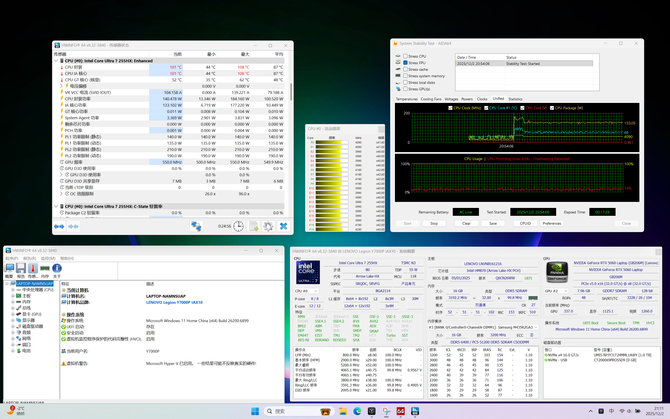Image resolution: width=670 pixels, height=419 pixels.
Task: Open HWiNFO sensor settings gear icon
Action: (x=269, y=226)
